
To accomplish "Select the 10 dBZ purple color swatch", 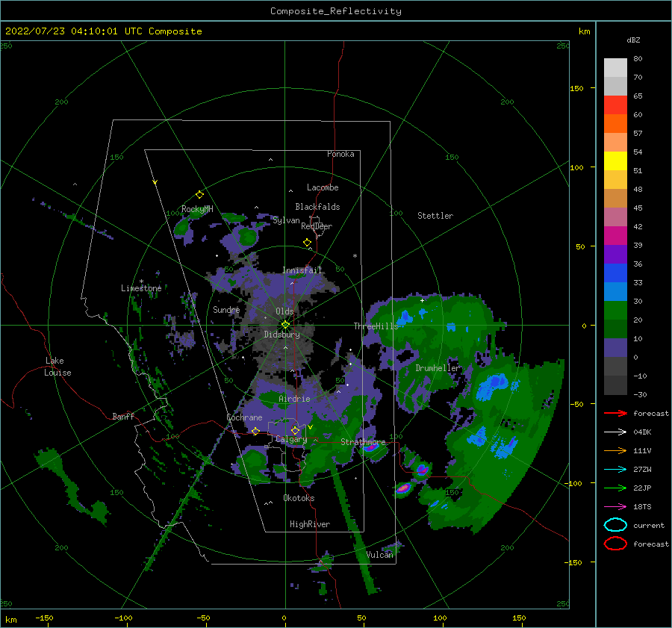I will (x=615, y=347).
